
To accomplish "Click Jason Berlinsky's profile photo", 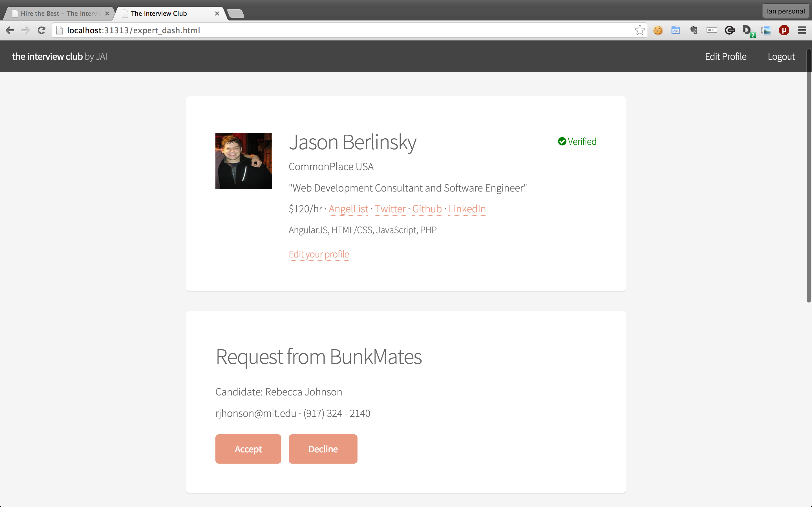I will 243,161.
